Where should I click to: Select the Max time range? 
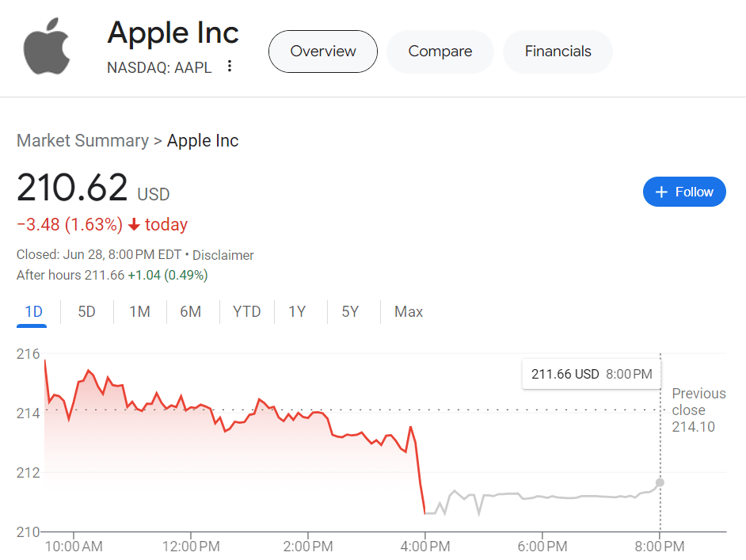409,311
